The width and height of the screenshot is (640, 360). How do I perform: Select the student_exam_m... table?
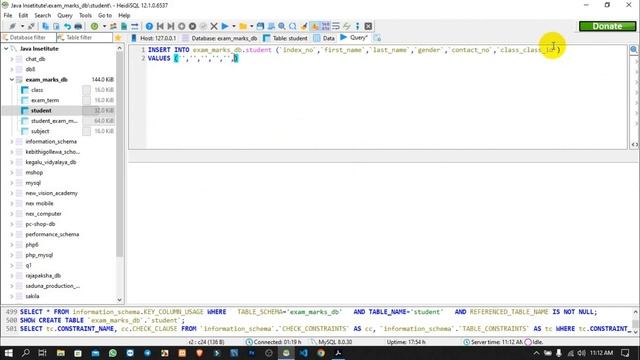coord(54,121)
